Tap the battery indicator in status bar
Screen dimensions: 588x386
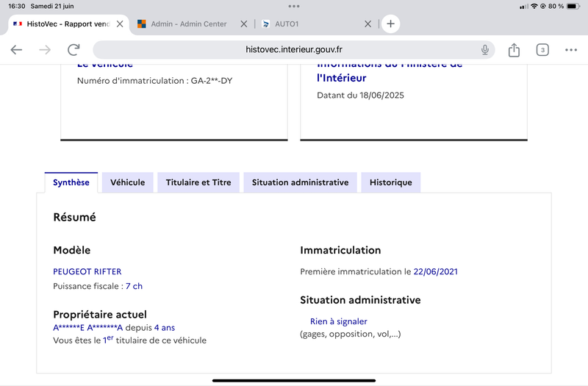pyautogui.click(x=573, y=6)
